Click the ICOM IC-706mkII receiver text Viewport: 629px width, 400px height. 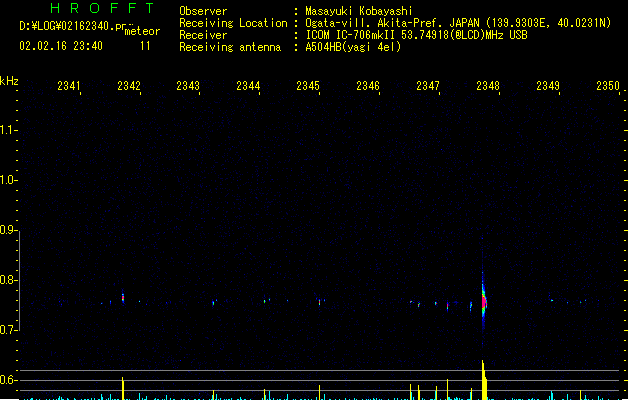416,35
